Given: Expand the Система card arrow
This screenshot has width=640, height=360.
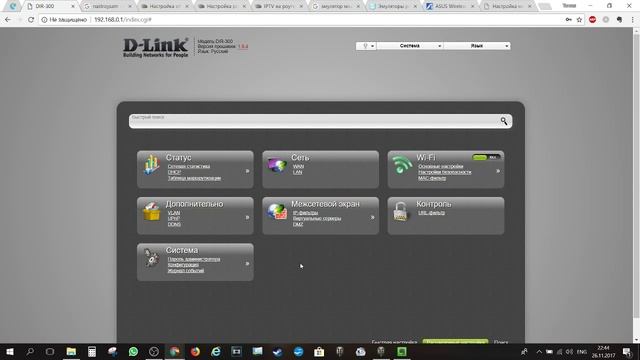Looking at the screenshot, I should click(x=247, y=264).
